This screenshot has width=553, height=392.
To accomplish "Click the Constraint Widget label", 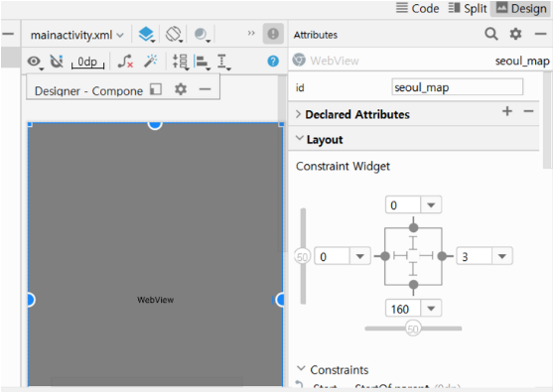I will click(x=343, y=166).
